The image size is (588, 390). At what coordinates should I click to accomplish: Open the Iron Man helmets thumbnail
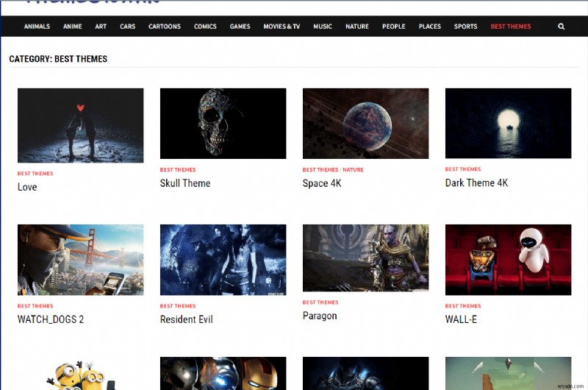click(223, 374)
